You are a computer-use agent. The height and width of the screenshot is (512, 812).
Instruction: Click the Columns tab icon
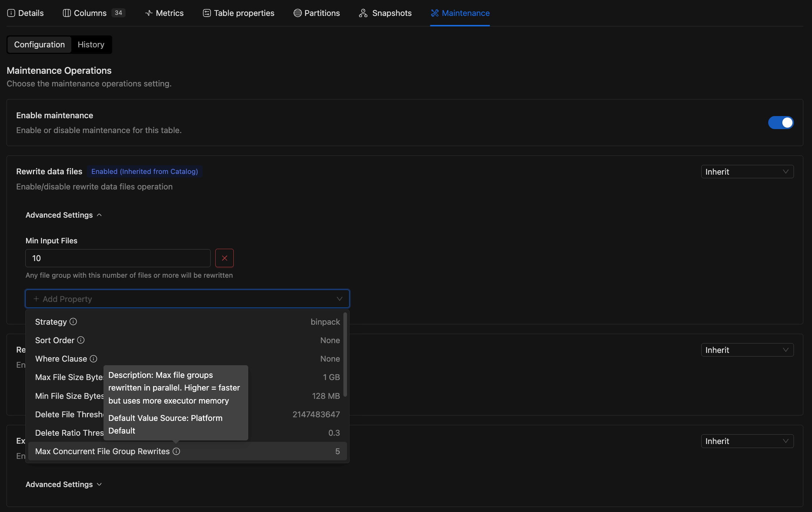[67, 13]
